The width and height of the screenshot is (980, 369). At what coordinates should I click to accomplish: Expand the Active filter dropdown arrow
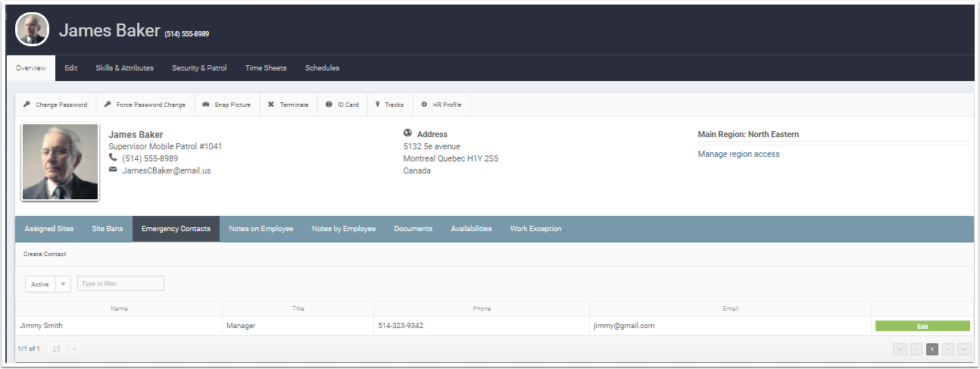tap(64, 284)
